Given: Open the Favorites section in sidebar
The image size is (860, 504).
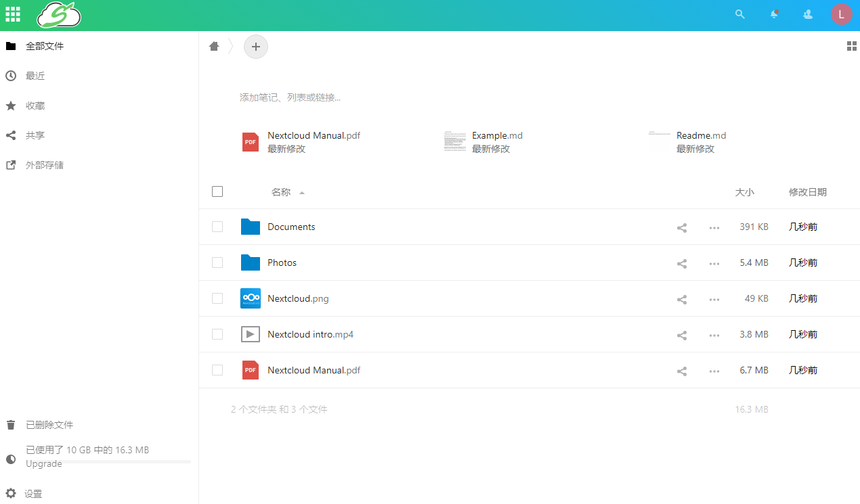Looking at the screenshot, I should [35, 106].
